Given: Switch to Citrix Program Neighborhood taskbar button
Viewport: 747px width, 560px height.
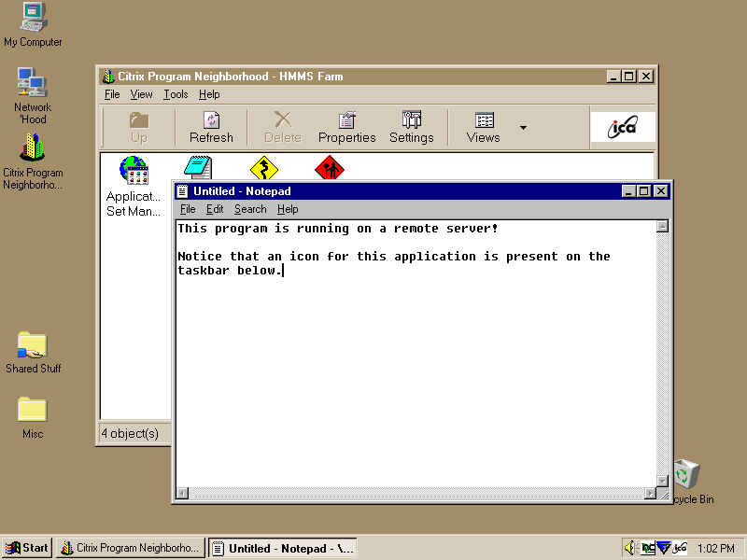Looking at the screenshot, I should (131, 548).
